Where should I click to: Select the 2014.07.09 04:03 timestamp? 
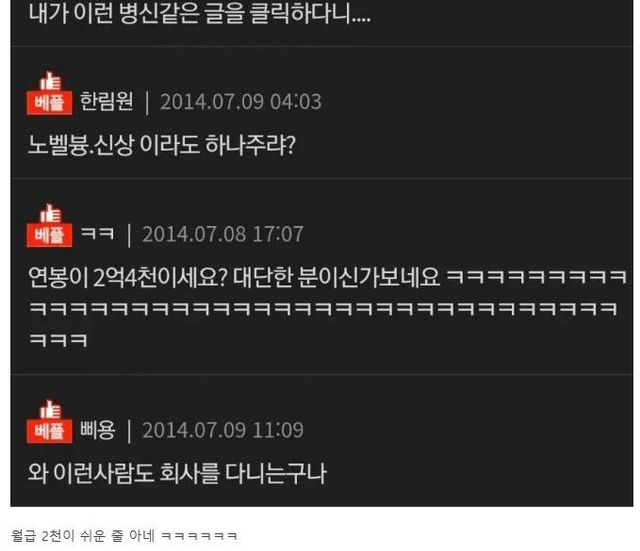pos(241,102)
